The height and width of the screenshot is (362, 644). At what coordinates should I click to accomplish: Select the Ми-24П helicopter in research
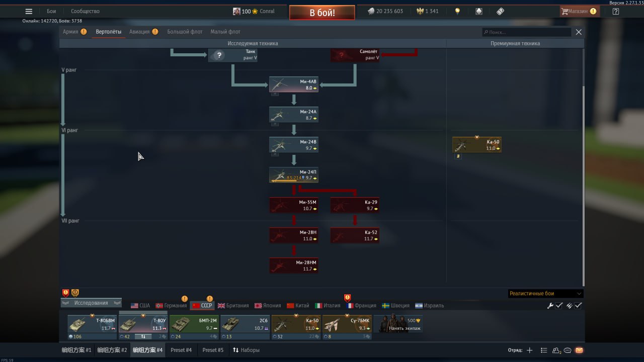(294, 175)
